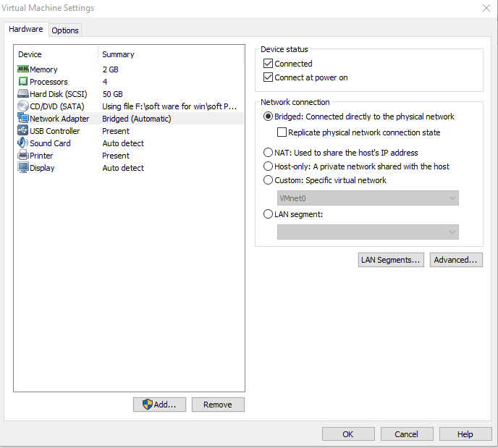Click the Printer icon
The height and width of the screenshot is (448, 498).
click(23, 155)
